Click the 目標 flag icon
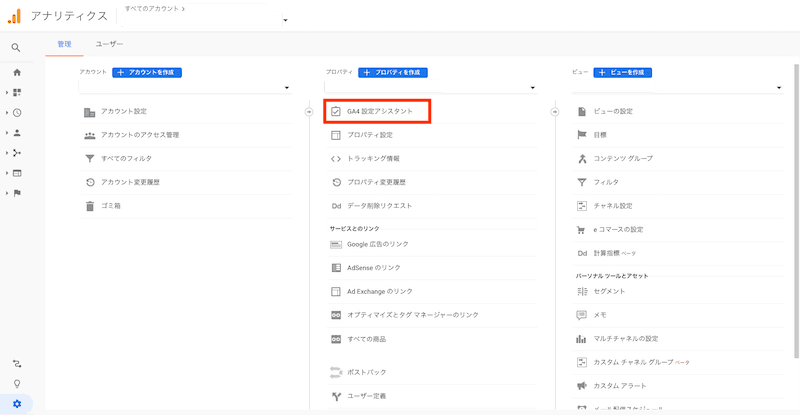The image size is (800, 415). pyautogui.click(x=582, y=135)
